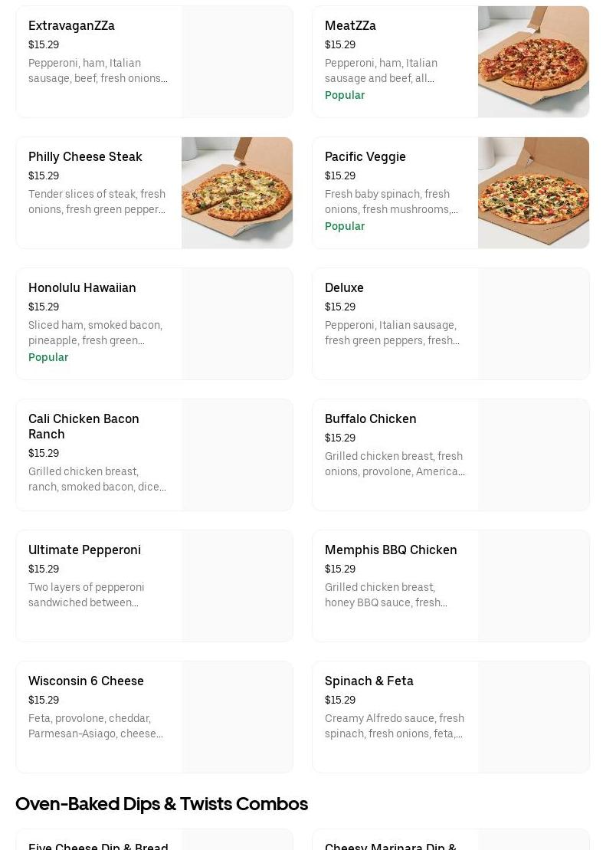Open the Five Cheese Dip & Bread item
This screenshot has height=850, width=616.
coord(98,845)
